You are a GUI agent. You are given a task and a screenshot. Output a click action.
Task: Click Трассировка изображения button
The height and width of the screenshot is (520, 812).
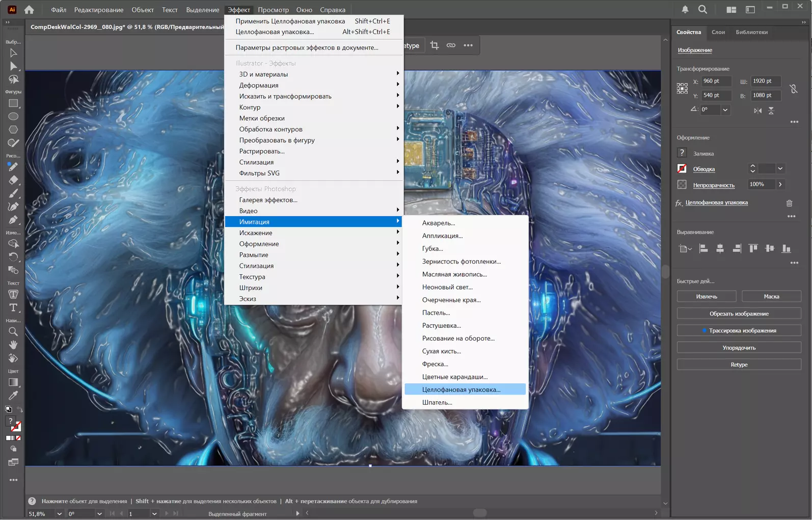click(x=739, y=330)
